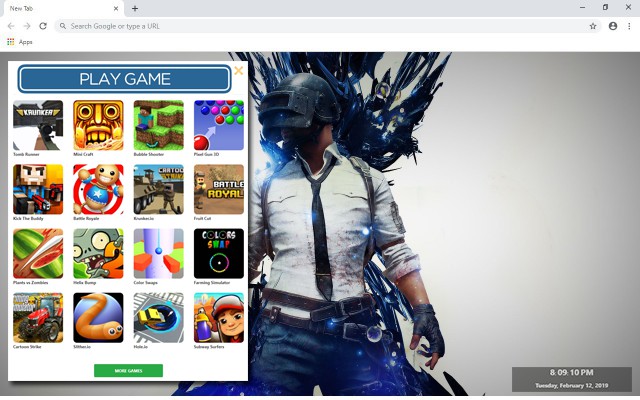Launch the Colors Swap black game icon
The image size is (640, 400).
219,253
